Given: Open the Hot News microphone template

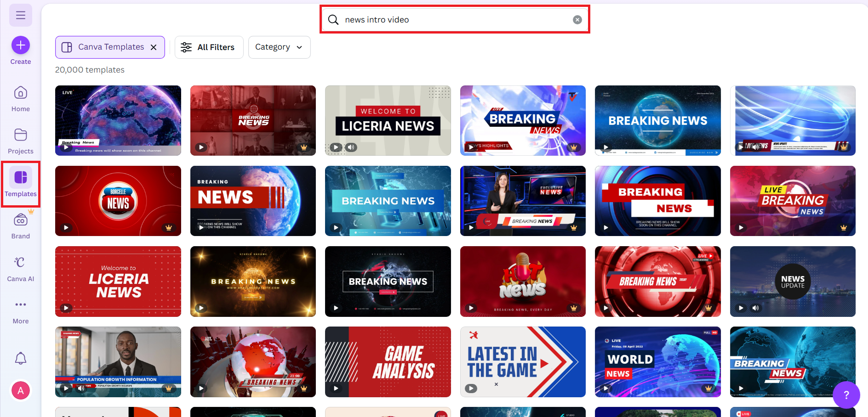Looking at the screenshot, I should [523, 282].
